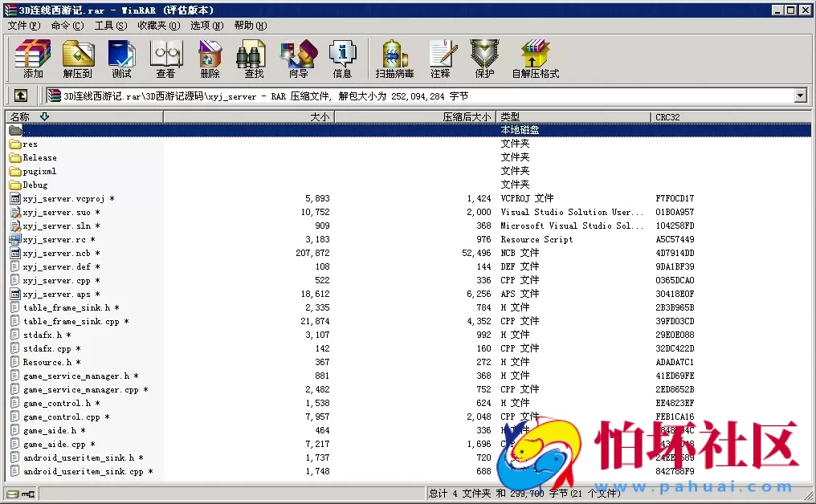Click the SFX (自解压格式) icon
The image size is (816, 504).
(535, 59)
